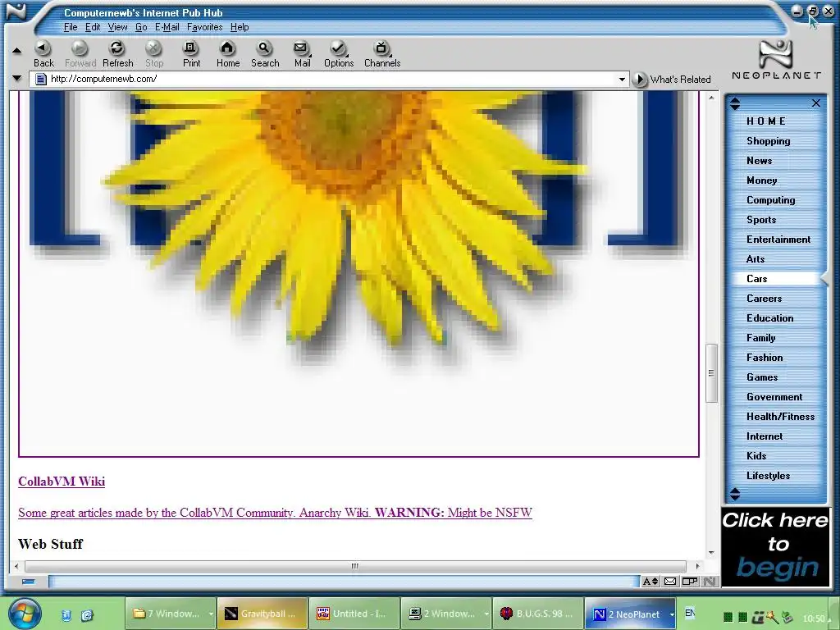Switch to B.U.G.S. 98 taskbar window
Screen dimensions: 840x630
tap(537, 614)
